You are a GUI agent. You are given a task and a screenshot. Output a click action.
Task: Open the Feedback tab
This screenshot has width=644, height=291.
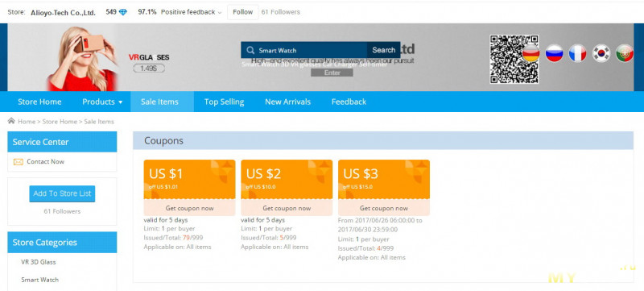tap(349, 102)
